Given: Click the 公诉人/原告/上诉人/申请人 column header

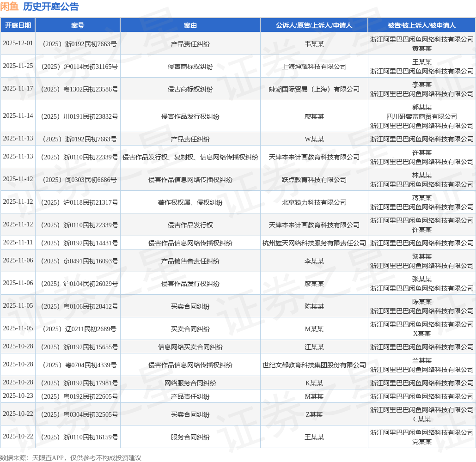Looking at the screenshot, I should (x=314, y=25).
